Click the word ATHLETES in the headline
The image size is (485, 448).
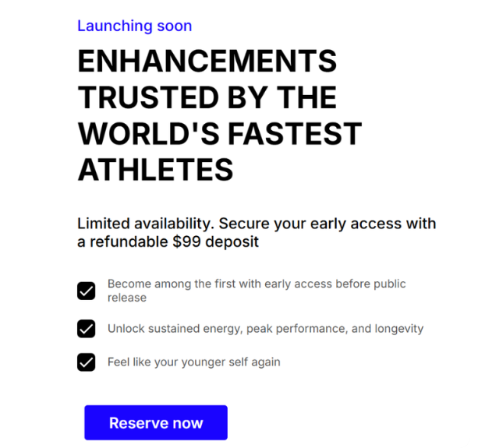tap(155, 170)
